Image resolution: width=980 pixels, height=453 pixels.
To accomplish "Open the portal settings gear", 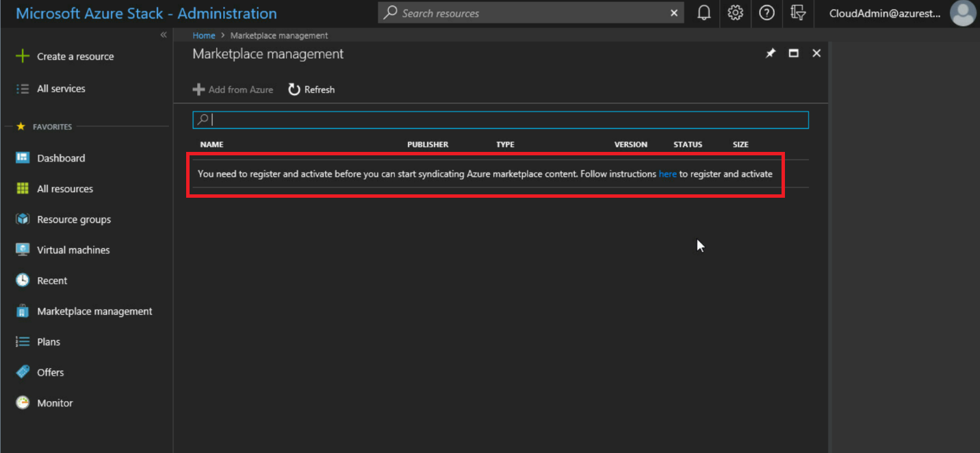I will (x=735, y=13).
